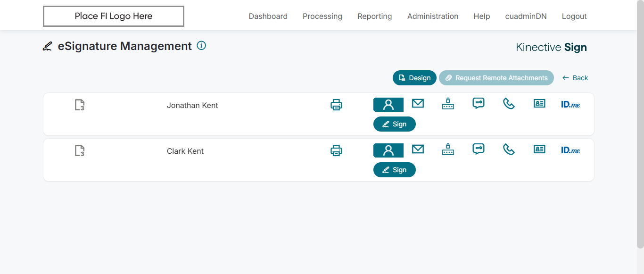Click the info icon beside eSignature Management

pyautogui.click(x=201, y=46)
